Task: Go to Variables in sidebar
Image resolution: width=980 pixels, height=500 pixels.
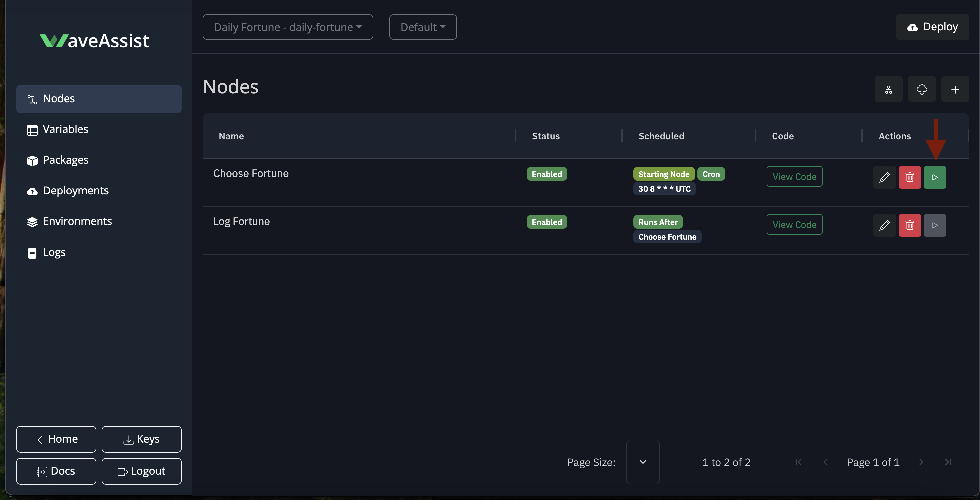Action: [65, 129]
